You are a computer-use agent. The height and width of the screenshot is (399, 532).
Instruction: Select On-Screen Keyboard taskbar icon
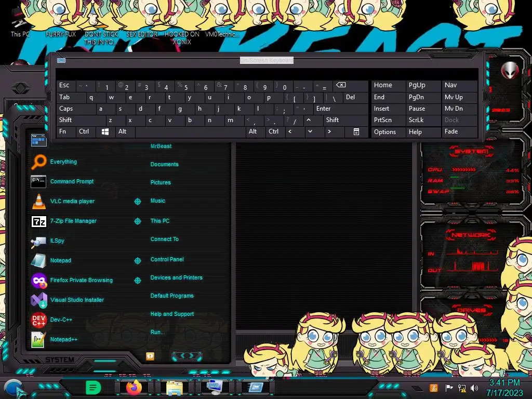click(x=215, y=387)
